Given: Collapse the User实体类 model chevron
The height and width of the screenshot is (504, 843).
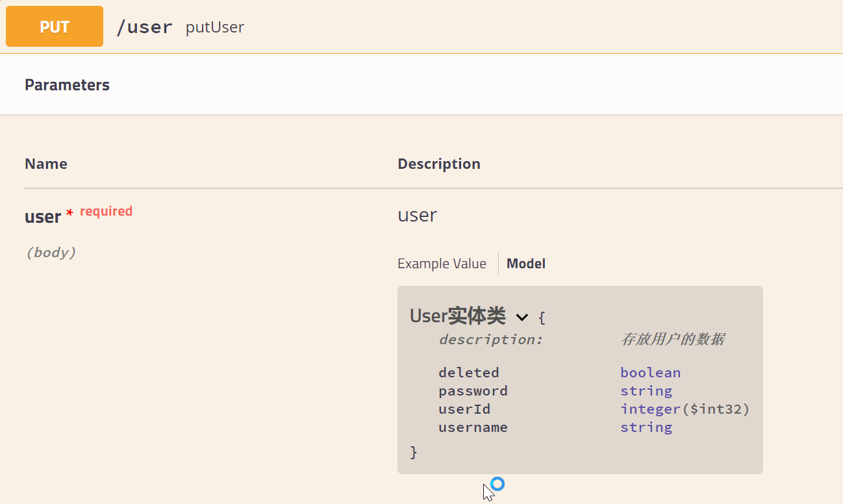Looking at the screenshot, I should [x=522, y=318].
